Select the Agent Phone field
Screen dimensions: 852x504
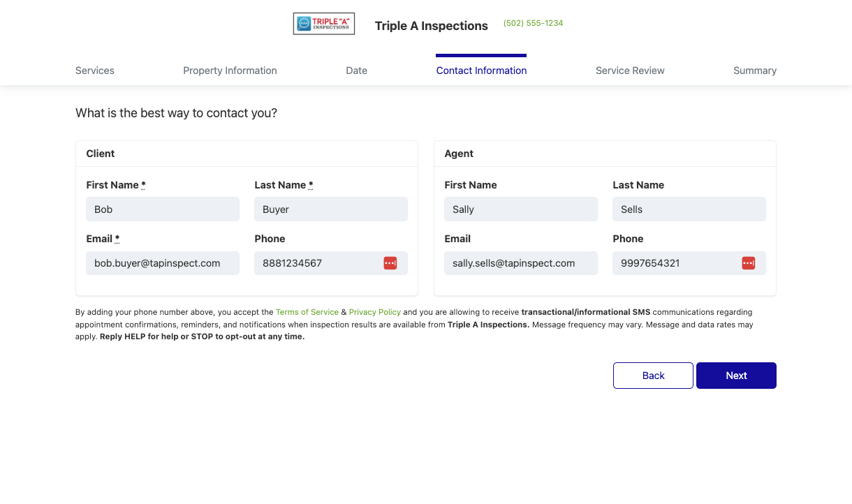click(689, 263)
